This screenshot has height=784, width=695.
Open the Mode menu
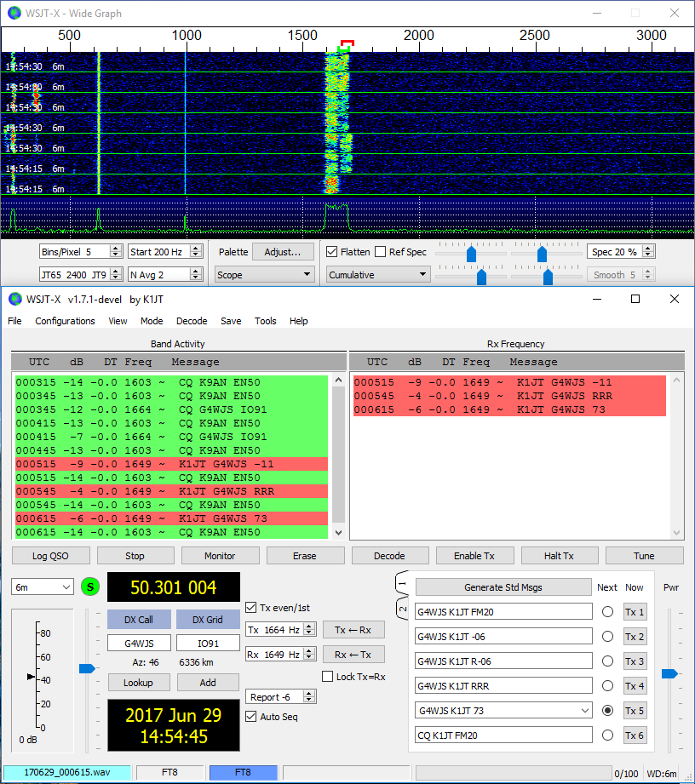click(x=152, y=321)
